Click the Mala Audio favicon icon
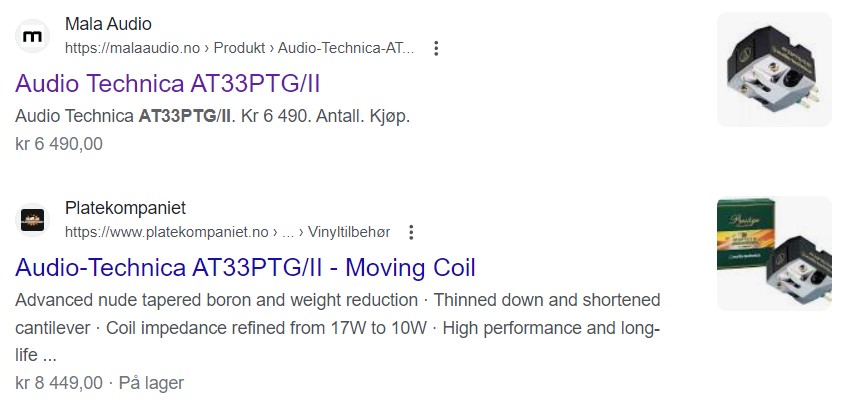The image size is (843, 405). [x=33, y=36]
